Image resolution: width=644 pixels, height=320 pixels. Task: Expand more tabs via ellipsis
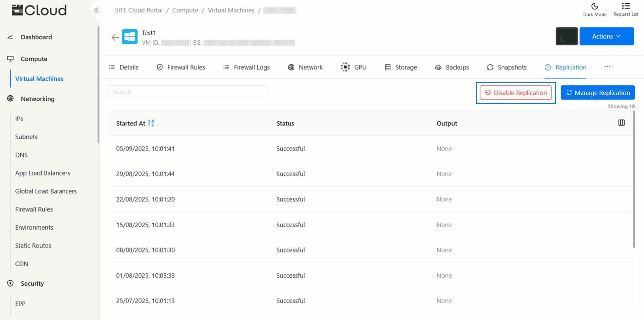[x=607, y=66]
